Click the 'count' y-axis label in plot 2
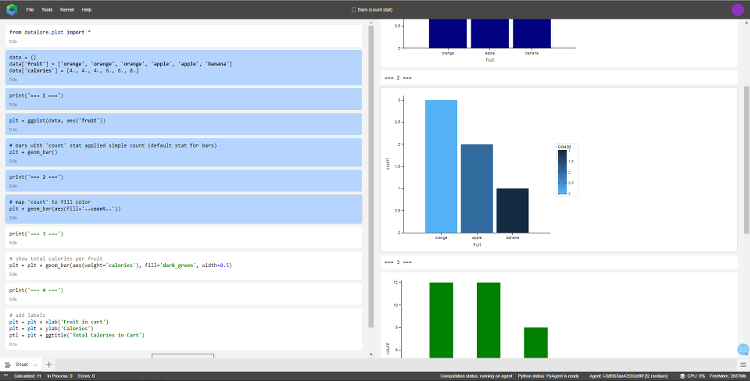 coord(387,163)
